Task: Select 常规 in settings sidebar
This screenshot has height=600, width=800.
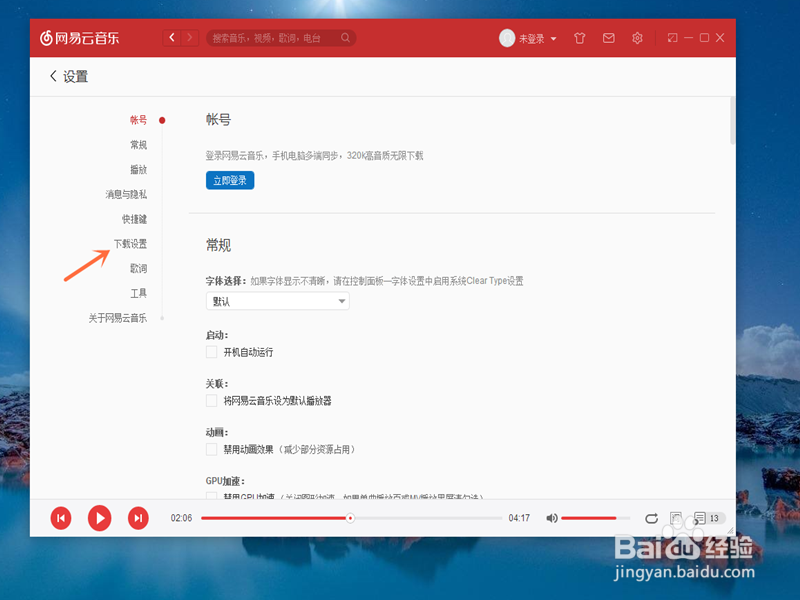Action: [x=138, y=145]
